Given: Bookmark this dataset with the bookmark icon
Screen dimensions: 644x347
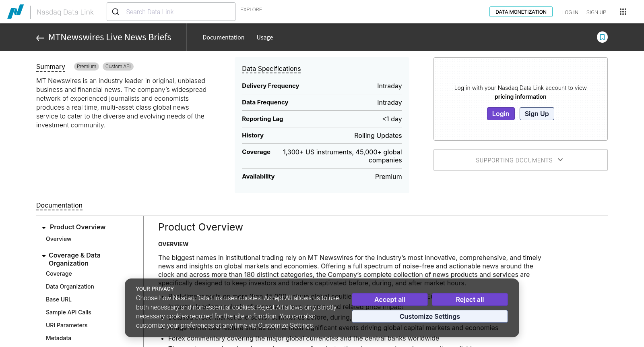Looking at the screenshot, I should 602,37.
